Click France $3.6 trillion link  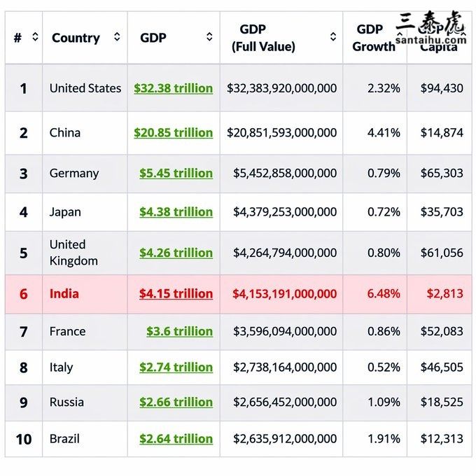coord(179,331)
